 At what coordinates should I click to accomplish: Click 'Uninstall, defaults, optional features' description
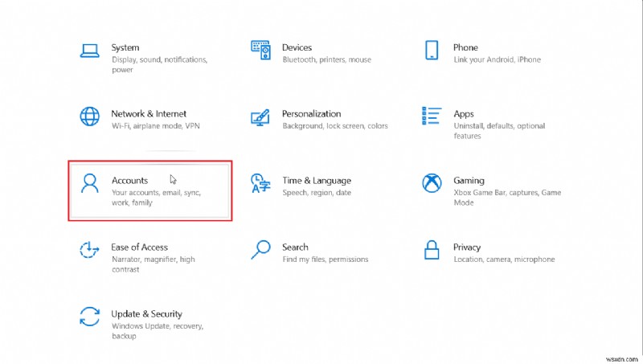(x=499, y=131)
